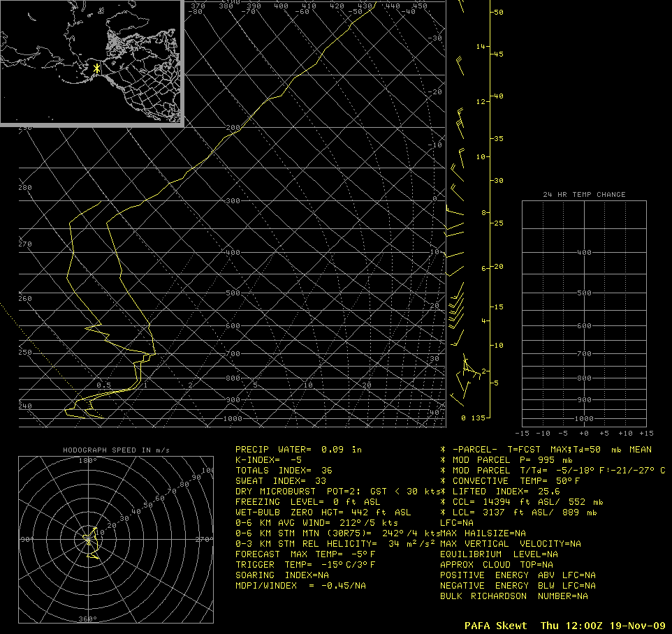Click the 360° label on the hodograph
672x634 pixels.
tap(88, 619)
